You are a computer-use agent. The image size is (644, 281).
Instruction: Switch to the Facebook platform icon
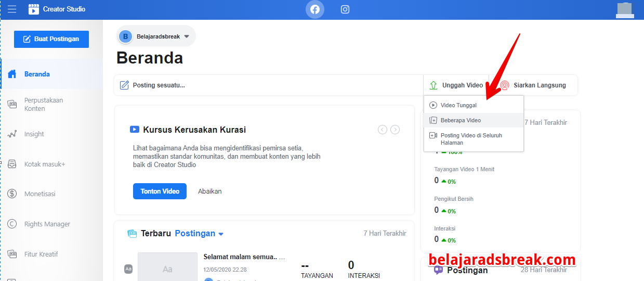tap(315, 9)
